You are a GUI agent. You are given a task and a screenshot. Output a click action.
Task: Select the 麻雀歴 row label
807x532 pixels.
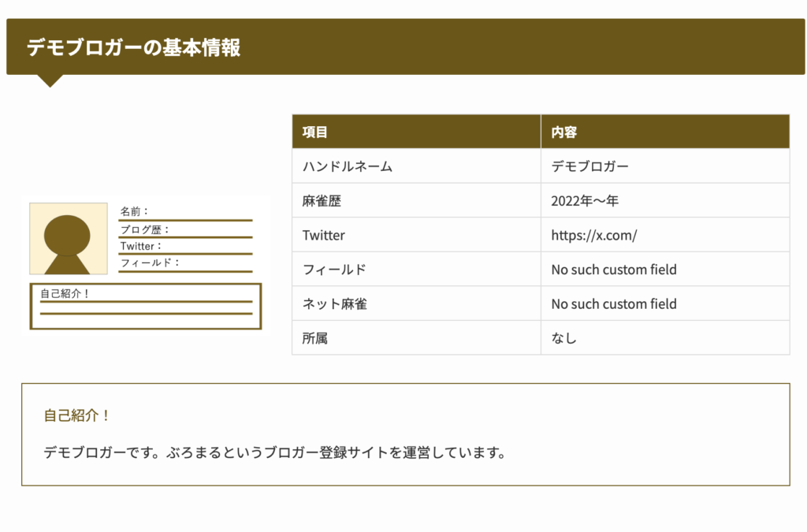coord(322,201)
